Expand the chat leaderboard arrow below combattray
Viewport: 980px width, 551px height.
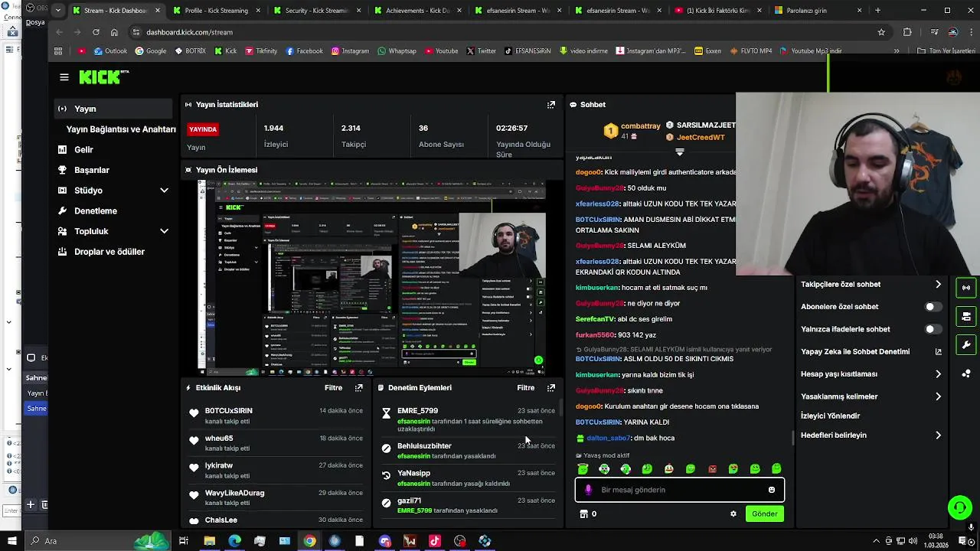point(679,152)
